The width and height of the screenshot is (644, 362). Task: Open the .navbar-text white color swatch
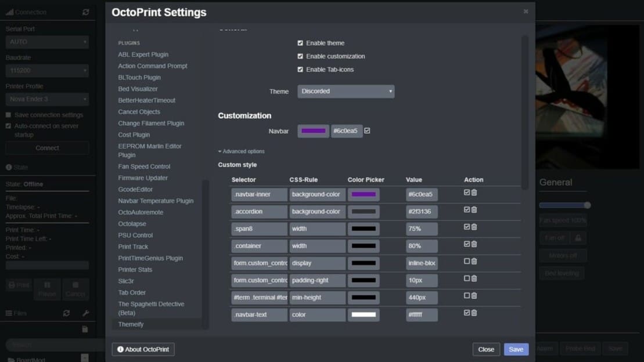pos(364,315)
